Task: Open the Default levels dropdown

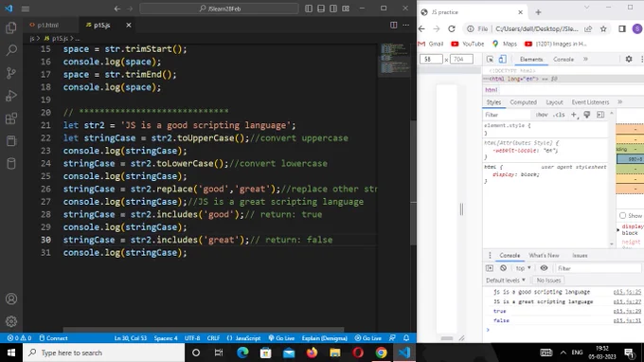Action: point(505,281)
